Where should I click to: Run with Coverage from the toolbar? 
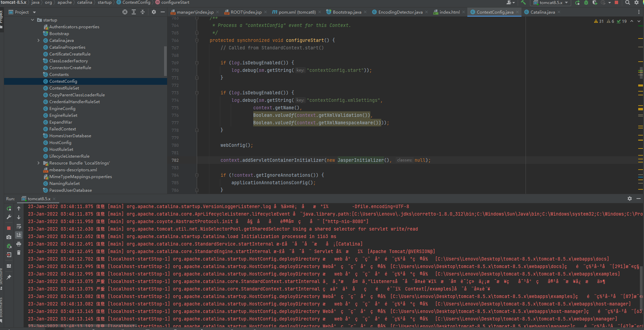(595, 2)
